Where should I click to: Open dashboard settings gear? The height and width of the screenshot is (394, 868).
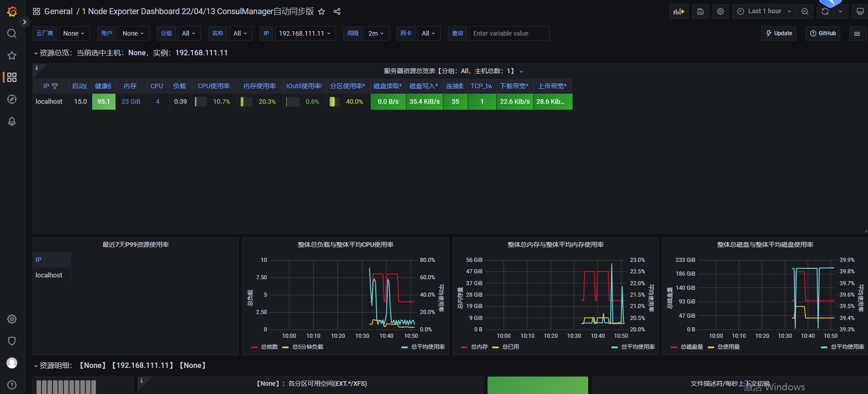721,11
